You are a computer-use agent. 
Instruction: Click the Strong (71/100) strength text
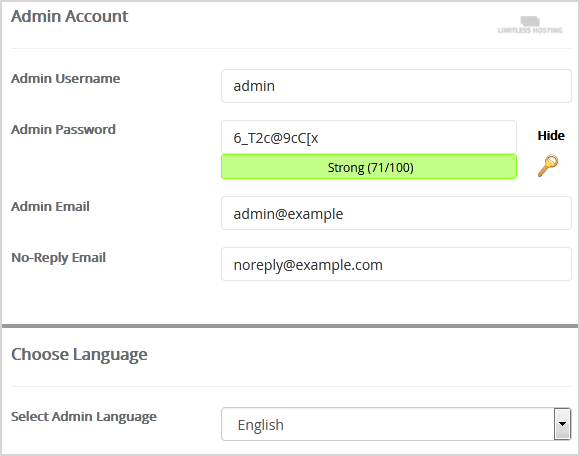(371, 168)
